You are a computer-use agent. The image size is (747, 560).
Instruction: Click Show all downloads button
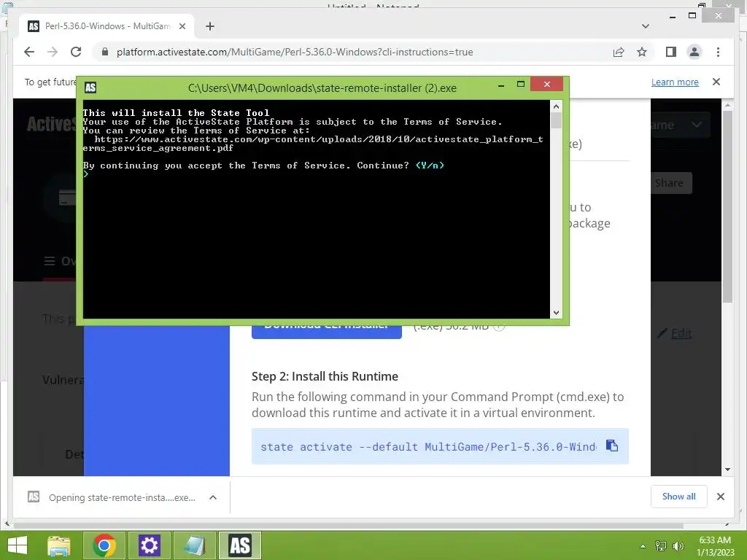coord(679,497)
